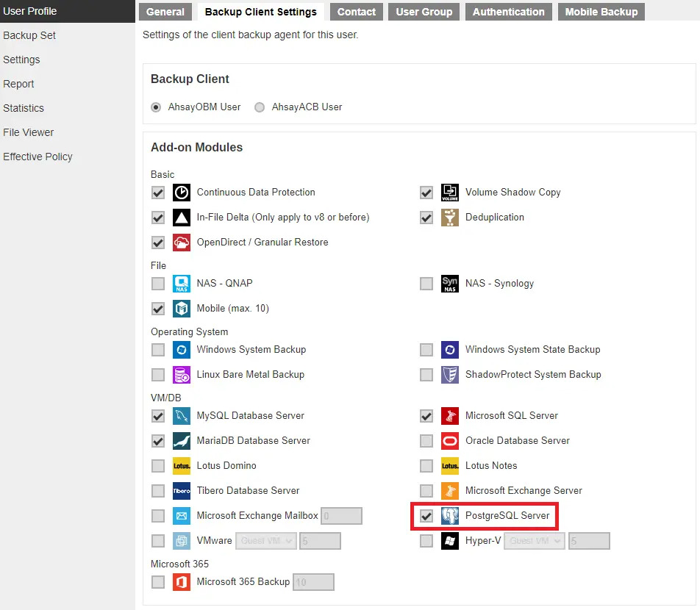The width and height of the screenshot is (700, 610).
Task: Click the Hyper-V Windows icon
Action: pyautogui.click(x=450, y=541)
